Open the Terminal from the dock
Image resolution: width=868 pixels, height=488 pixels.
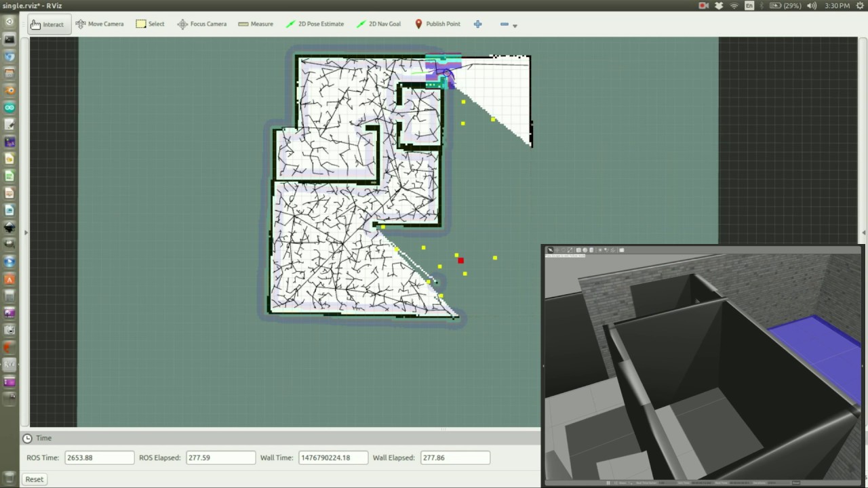point(9,39)
